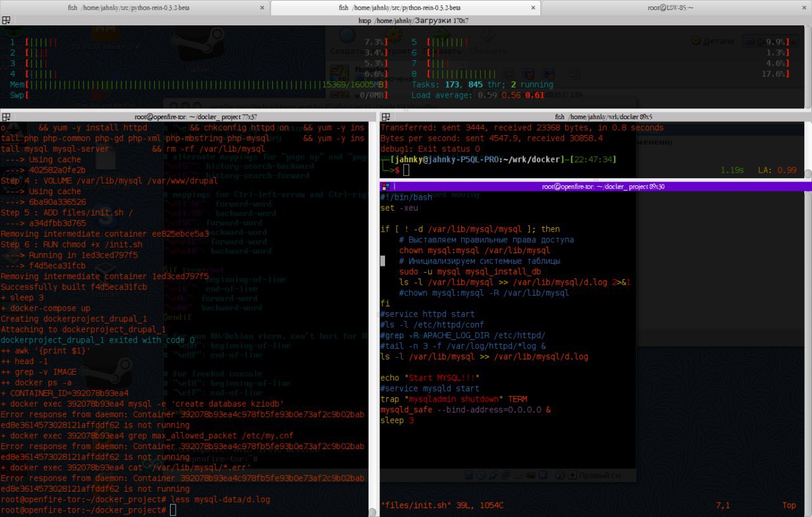Click the "#tail -n 3 -f" httpd log line

pyautogui.click(x=463, y=346)
